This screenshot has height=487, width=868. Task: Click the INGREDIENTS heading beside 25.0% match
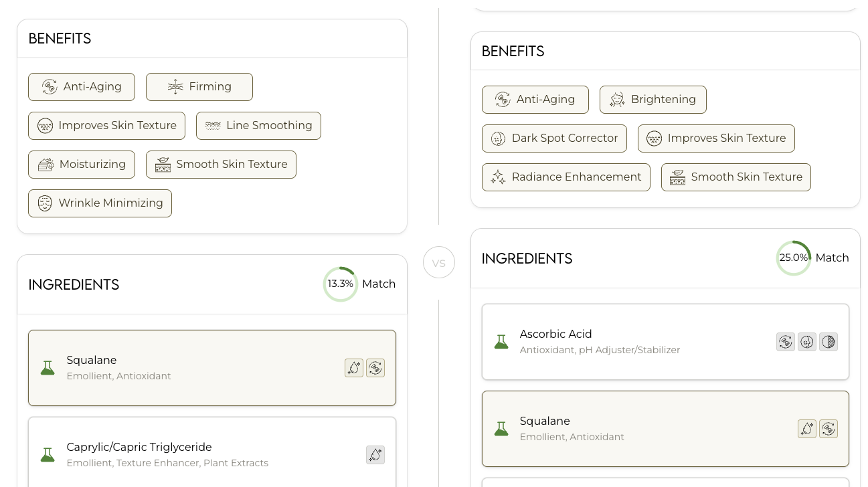pyautogui.click(x=527, y=258)
